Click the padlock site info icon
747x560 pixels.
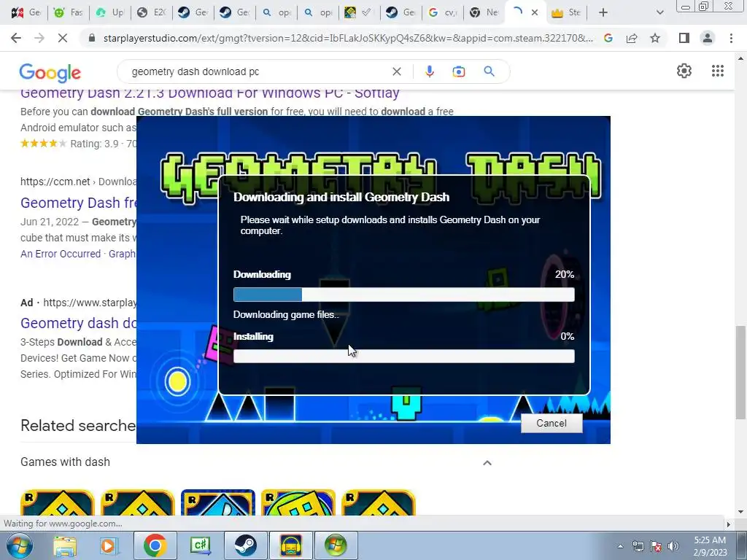click(92, 38)
